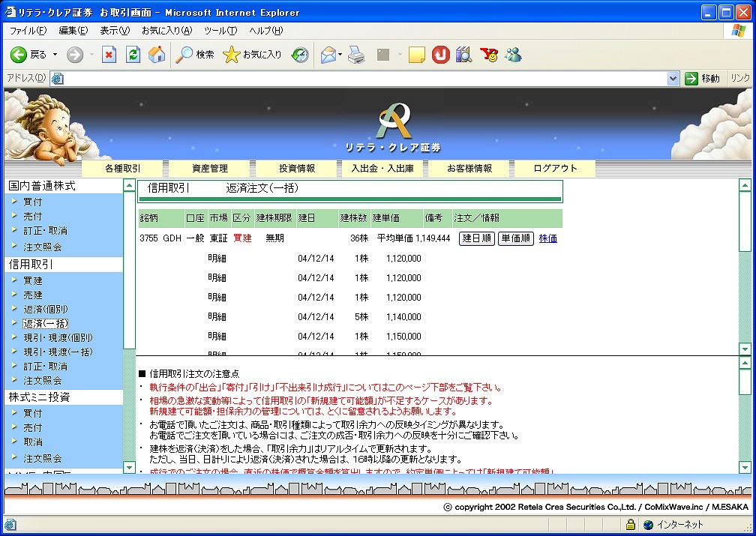Click the yellow note icon in toolbar
756x536 pixels.
(x=416, y=55)
